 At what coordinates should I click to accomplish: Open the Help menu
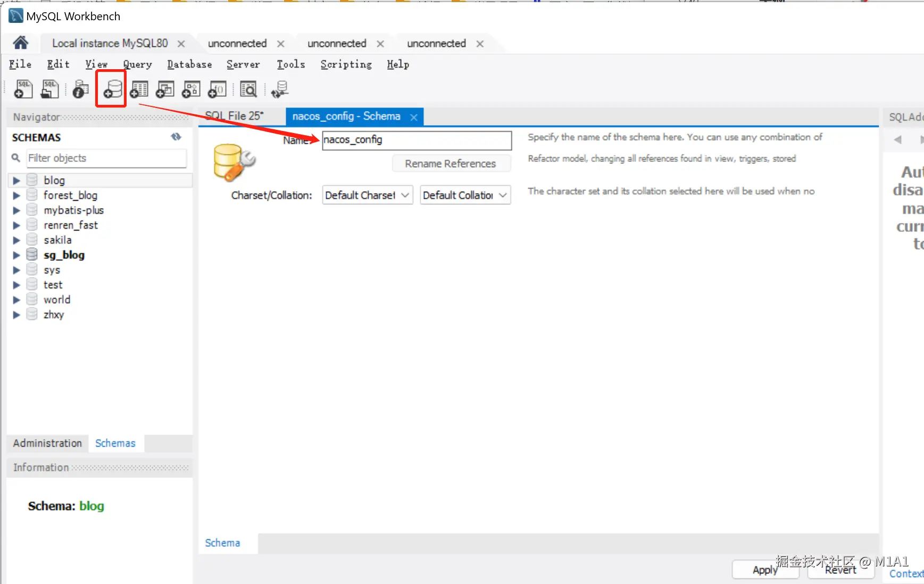[x=398, y=64]
